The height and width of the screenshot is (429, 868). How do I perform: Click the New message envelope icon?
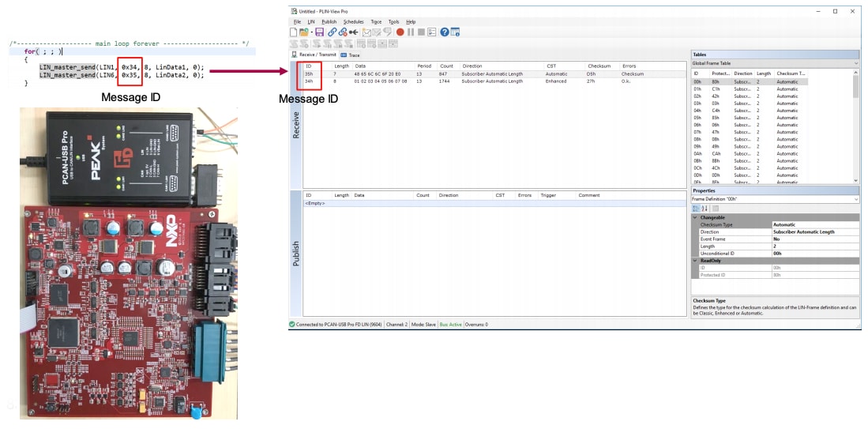coord(366,32)
